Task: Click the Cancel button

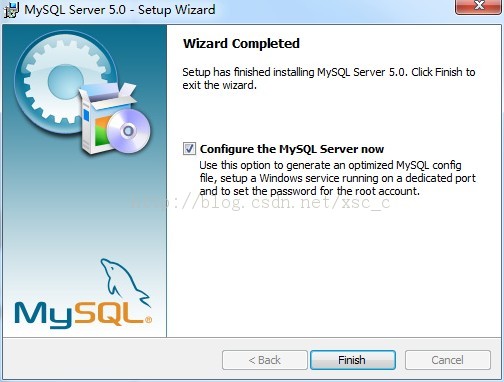Action: 448,360
